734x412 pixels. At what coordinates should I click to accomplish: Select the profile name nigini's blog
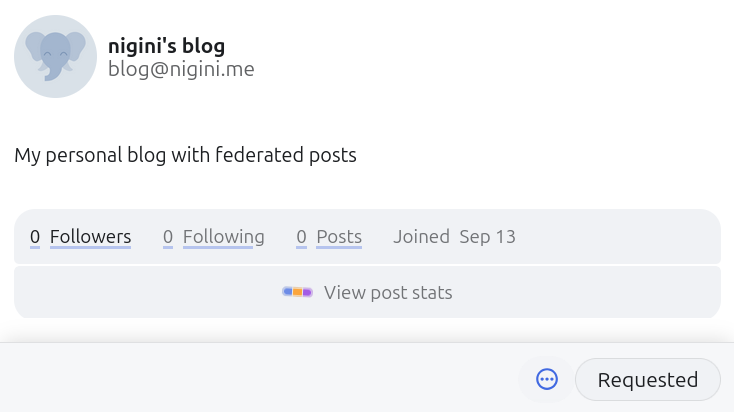[166, 46]
